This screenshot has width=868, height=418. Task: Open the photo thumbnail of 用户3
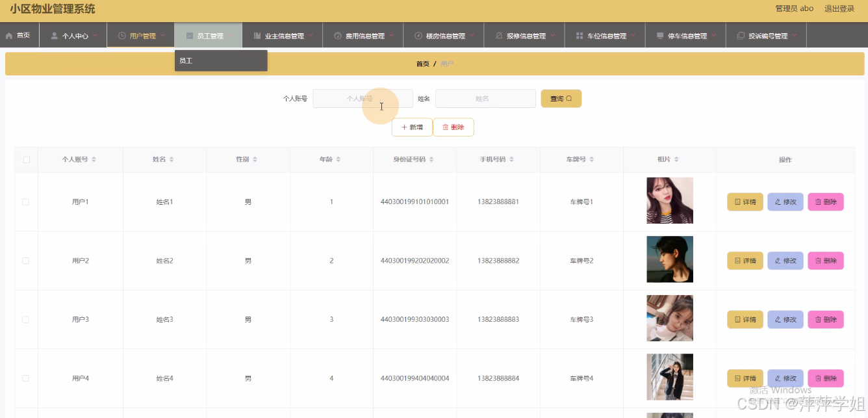click(x=670, y=318)
